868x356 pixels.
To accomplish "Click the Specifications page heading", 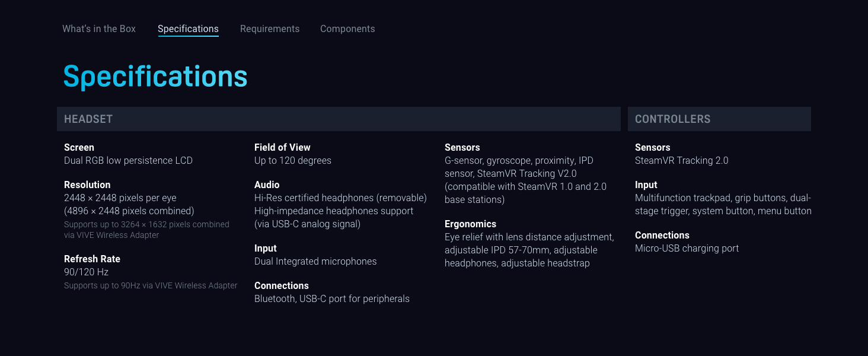I will 155,76.
